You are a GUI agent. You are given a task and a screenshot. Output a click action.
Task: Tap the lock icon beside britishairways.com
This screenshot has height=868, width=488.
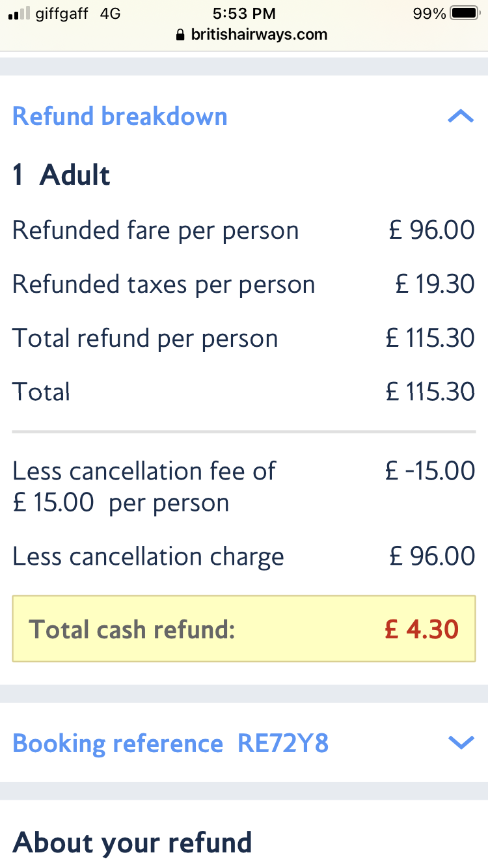pyautogui.click(x=181, y=35)
